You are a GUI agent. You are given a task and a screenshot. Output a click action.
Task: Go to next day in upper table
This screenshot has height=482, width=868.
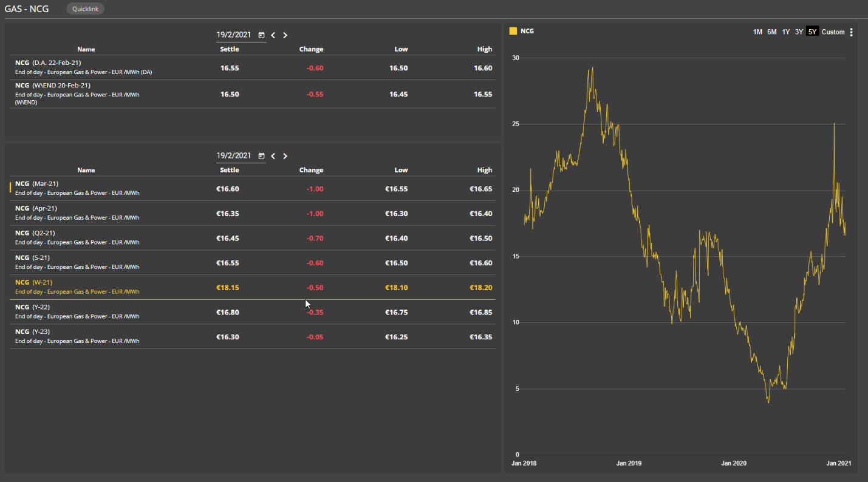tap(285, 35)
